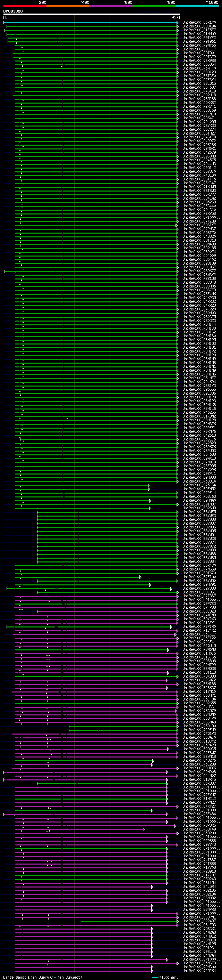
Task: Click the UniRef100_Q96471 label
Action: coord(199,118)
